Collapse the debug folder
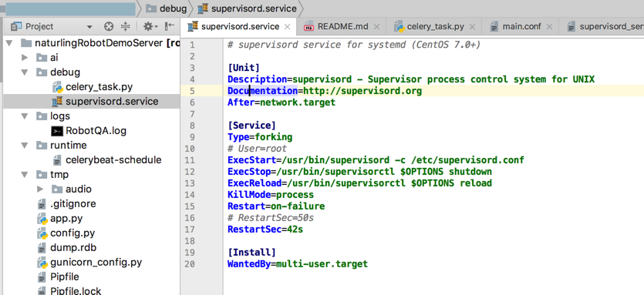 pyautogui.click(x=25, y=72)
